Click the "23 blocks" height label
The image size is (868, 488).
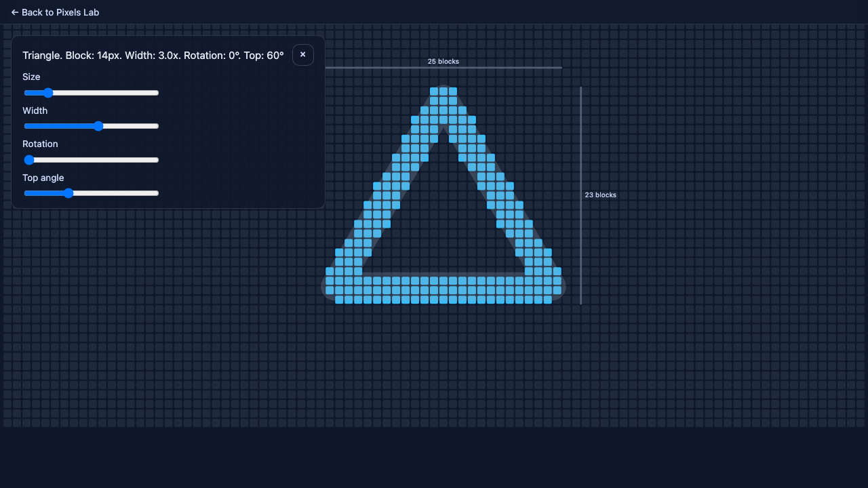click(600, 195)
